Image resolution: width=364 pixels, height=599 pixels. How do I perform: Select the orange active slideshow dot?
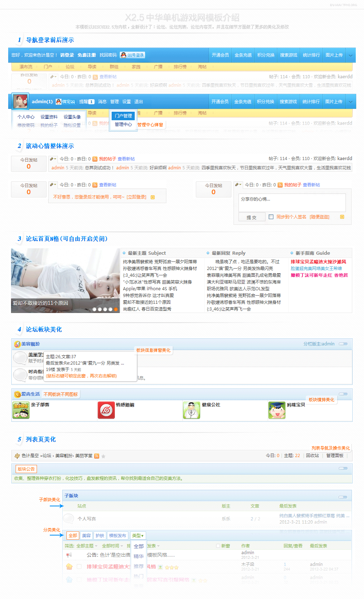coord(116,309)
